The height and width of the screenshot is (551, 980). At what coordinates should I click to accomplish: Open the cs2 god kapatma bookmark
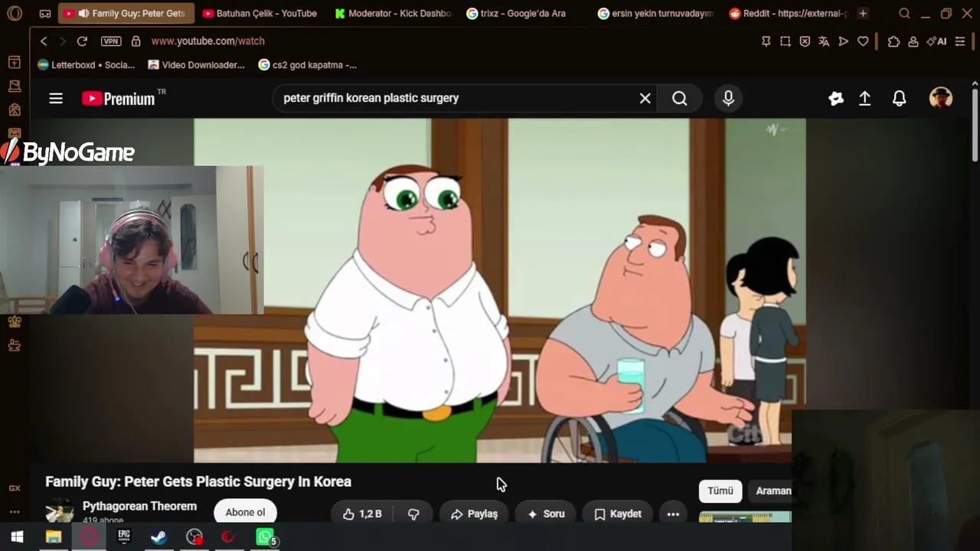click(308, 65)
